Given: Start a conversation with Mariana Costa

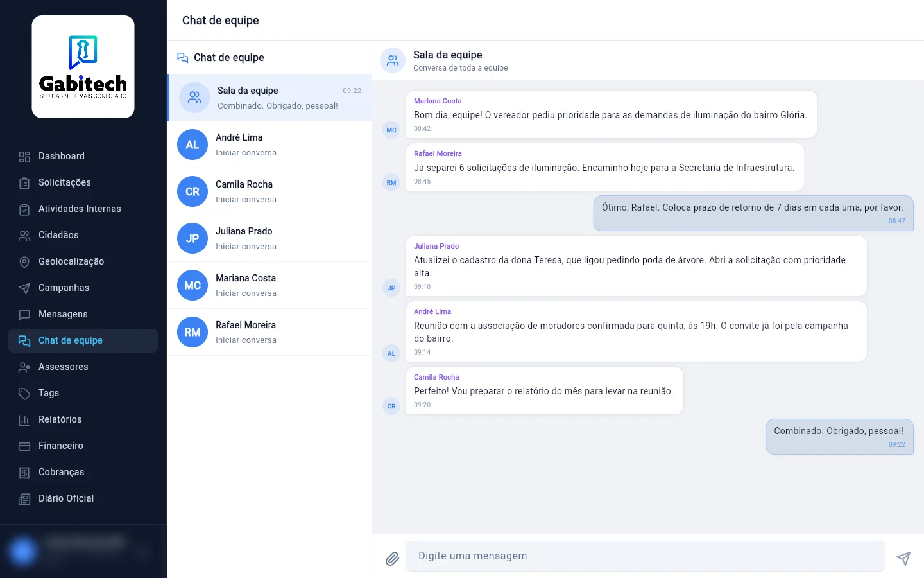Looking at the screenshot, I should 269,285.
